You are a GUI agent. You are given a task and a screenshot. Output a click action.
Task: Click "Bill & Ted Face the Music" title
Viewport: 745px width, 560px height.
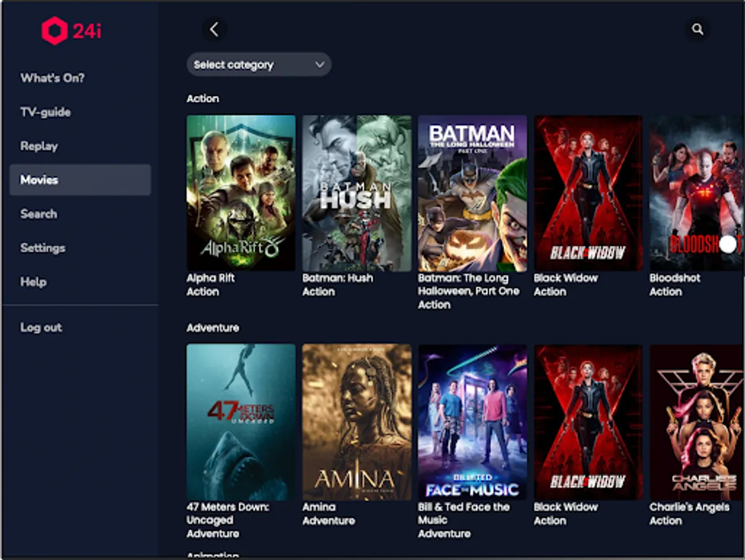tap(464, 513)
